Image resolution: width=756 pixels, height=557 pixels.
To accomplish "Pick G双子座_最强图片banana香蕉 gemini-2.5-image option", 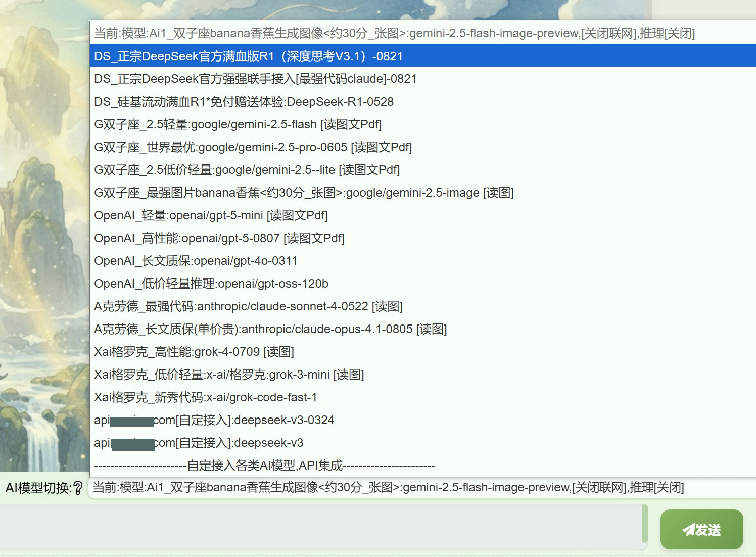I will click(423, 192).
